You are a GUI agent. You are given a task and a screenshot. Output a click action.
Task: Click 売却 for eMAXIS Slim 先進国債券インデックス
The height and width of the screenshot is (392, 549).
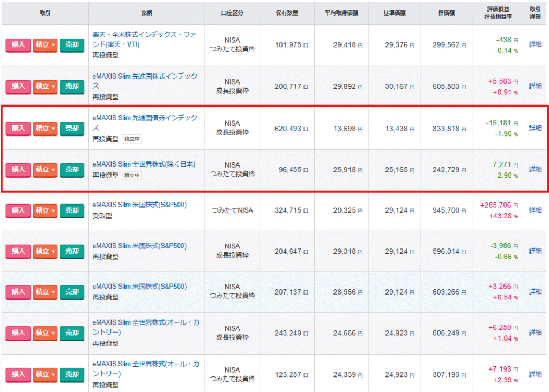72,129
